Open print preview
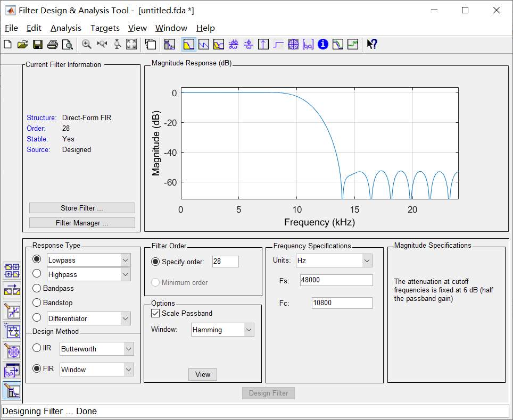This screenshot has height=420, width=513. coord(68,44)
